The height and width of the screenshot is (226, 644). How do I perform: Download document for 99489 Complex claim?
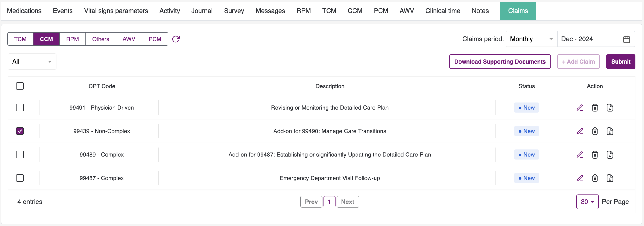click(x=610, y=155)
